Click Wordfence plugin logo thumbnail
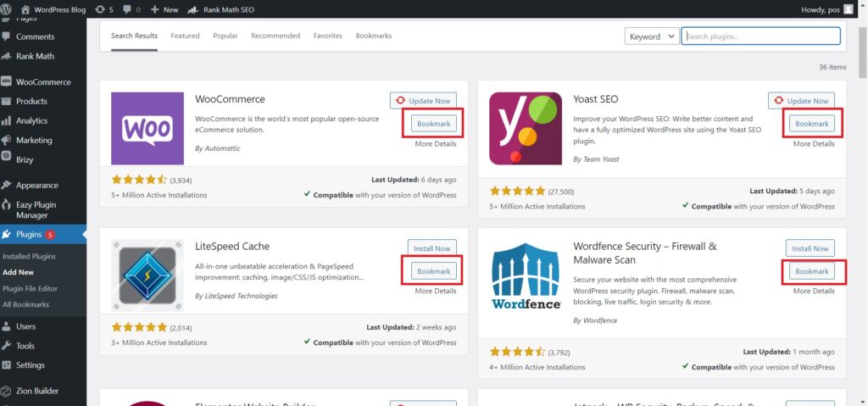The height and width of the screenshot is (406, 868). 526,275
